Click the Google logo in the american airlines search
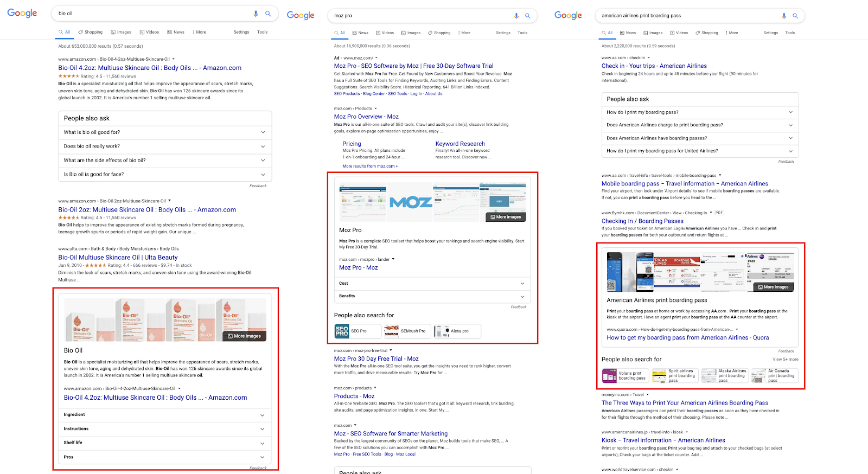 tap(568, 15)
